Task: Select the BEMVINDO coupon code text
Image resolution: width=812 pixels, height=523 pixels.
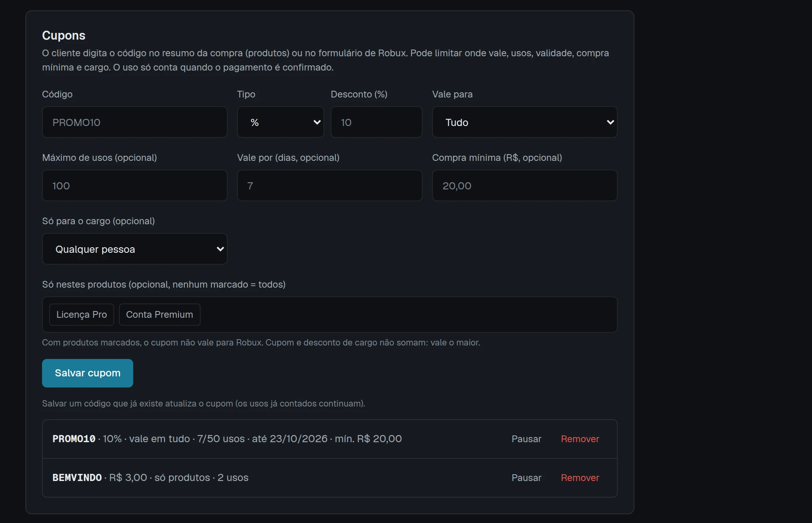Action: point(77,478)
